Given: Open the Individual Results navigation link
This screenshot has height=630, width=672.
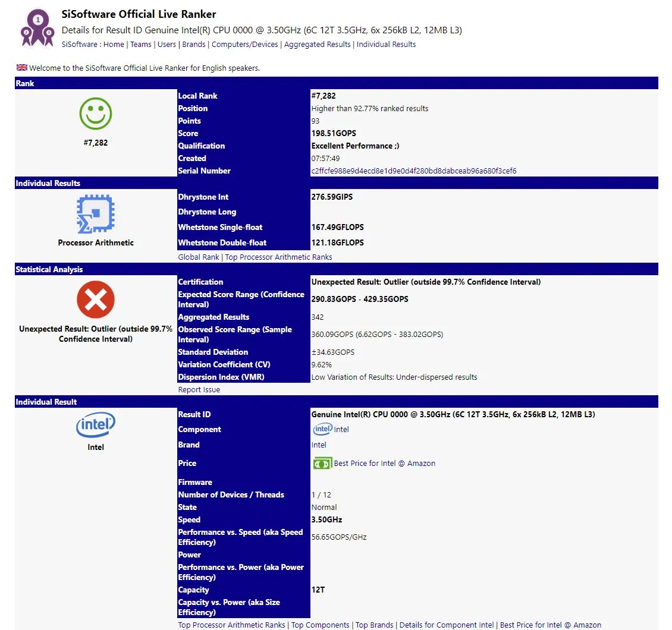Looking at the screenshot, I should [386, 44].
